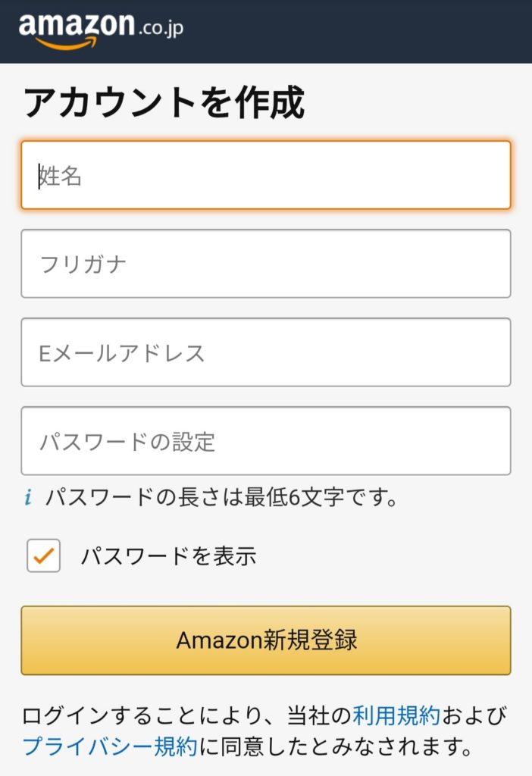This screenshot has width=532, height=776.
Task: Toggle the パスワードを表示 checkbox
Action: point(43,555)
